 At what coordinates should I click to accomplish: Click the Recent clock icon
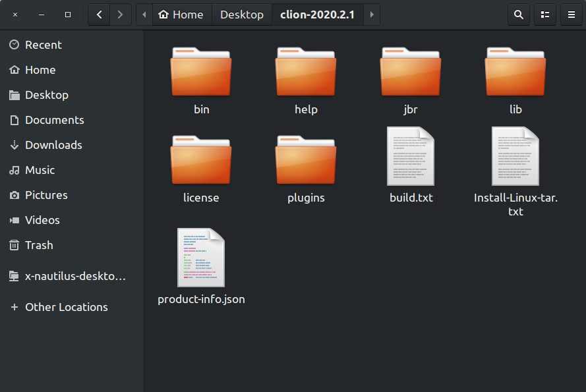[x=15, y=45]
